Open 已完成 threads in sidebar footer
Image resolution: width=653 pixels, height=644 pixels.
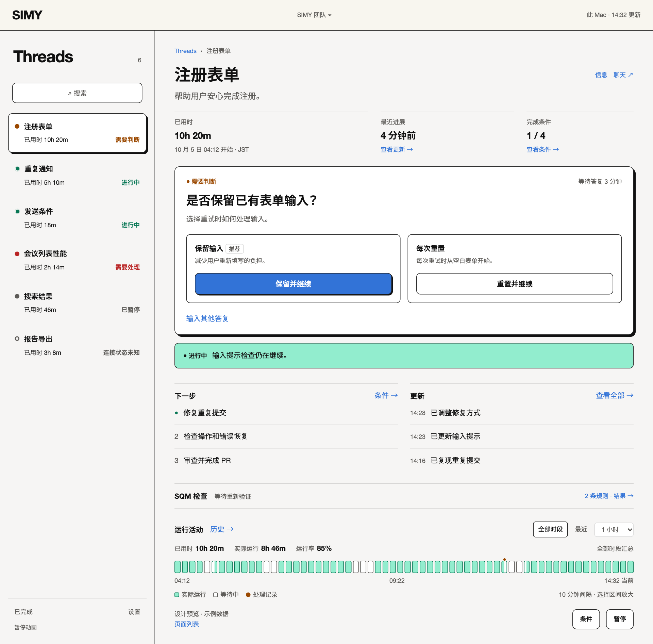tap(23, 612)
